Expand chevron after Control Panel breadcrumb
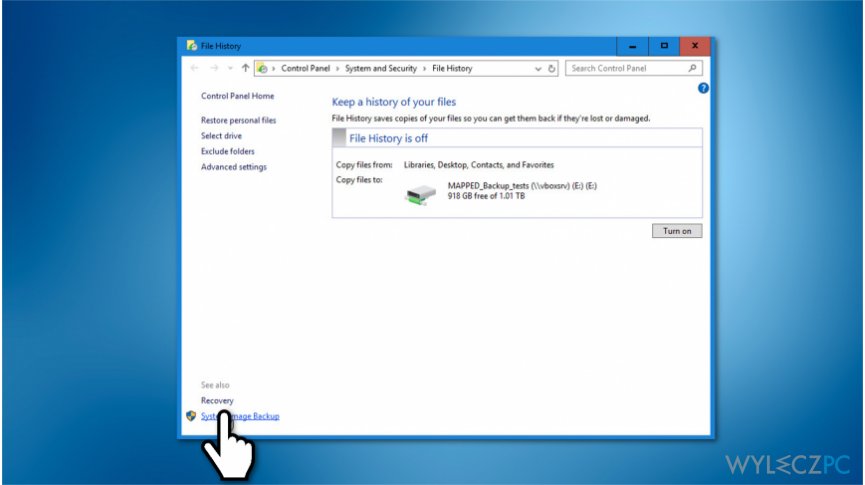Image resolution: width=865 pixels, height=485 pixels. point(337,69)
